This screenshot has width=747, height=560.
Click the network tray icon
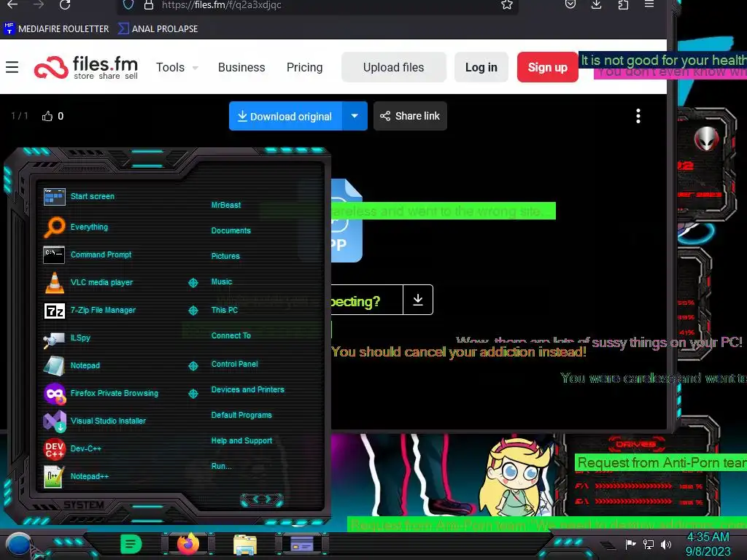(x=649, y=544)
